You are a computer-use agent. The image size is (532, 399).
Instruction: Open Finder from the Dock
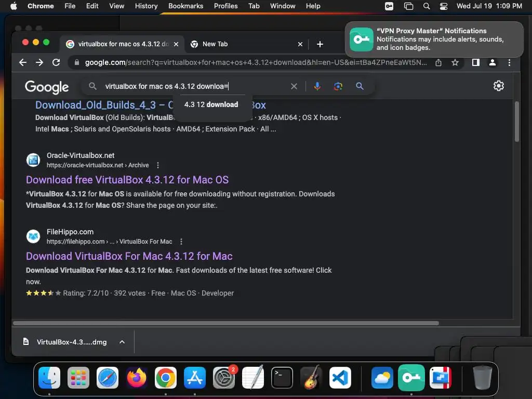[x=49, y=378]
